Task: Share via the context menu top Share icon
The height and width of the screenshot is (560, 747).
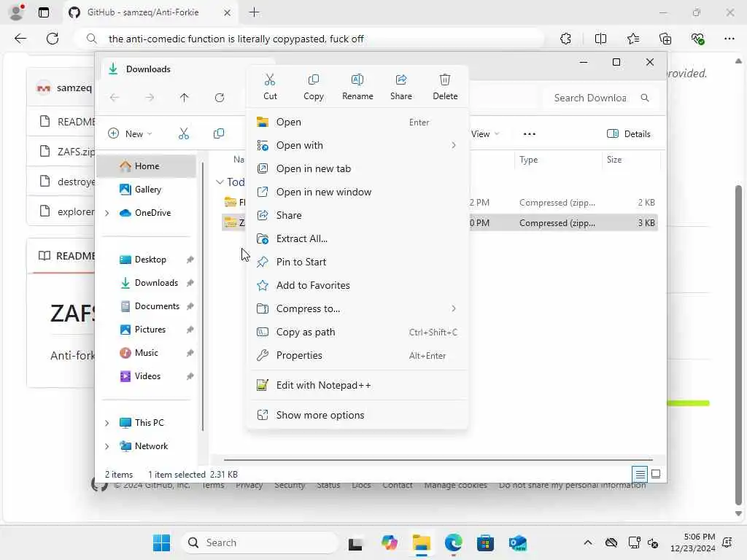Action: [x=401, y=87]
